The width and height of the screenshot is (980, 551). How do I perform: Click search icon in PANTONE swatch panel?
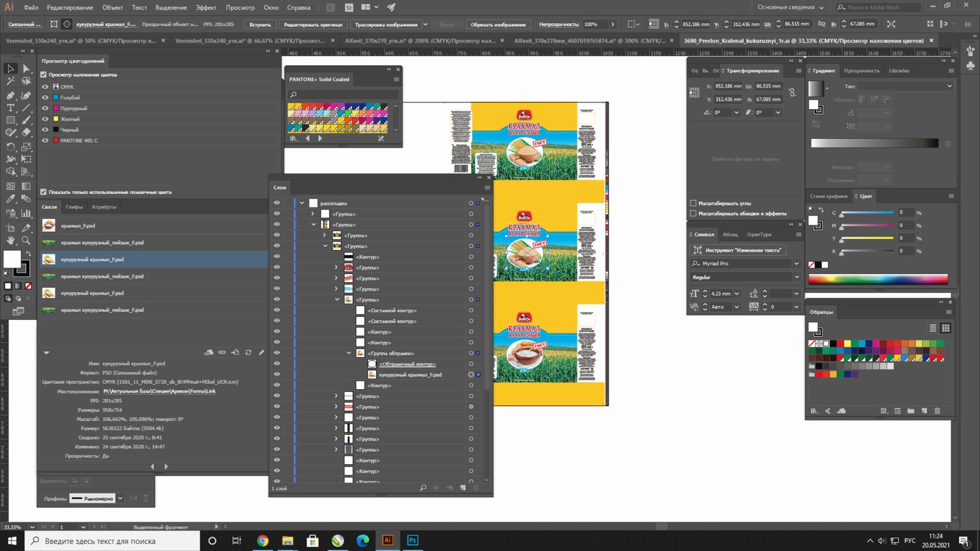tap(293, 95)
